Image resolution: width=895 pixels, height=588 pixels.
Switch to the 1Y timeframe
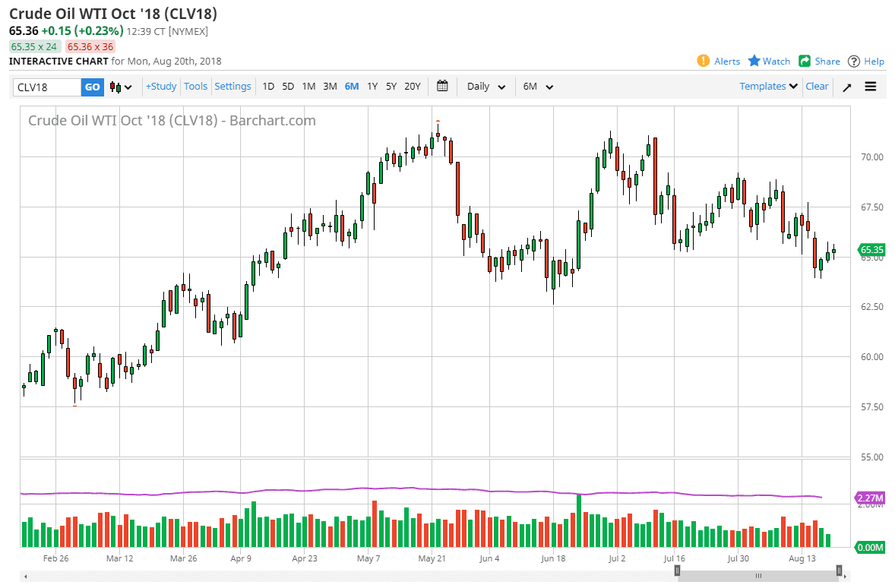(x=372, y=87)
